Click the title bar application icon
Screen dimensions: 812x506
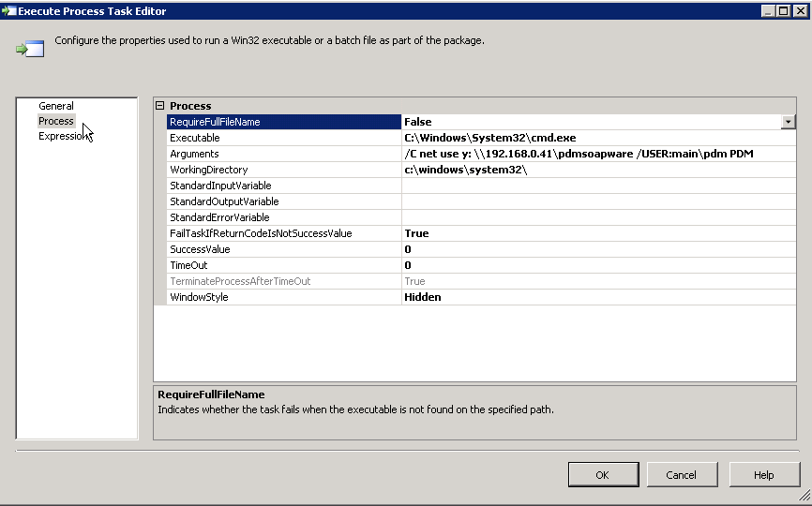click(9, 10)
